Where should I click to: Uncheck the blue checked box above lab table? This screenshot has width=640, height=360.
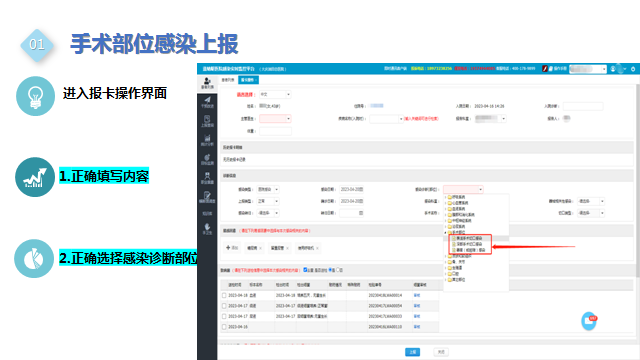(x=305, y=270)
